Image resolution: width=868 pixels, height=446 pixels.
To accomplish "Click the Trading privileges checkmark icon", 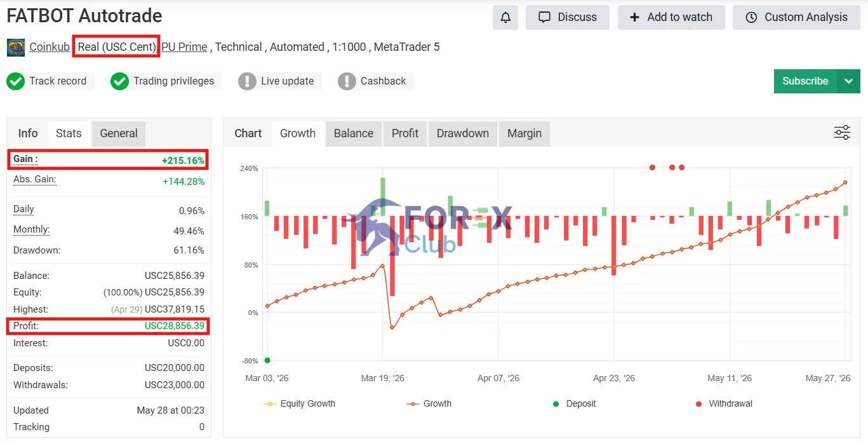I will [x=120, y=81].
